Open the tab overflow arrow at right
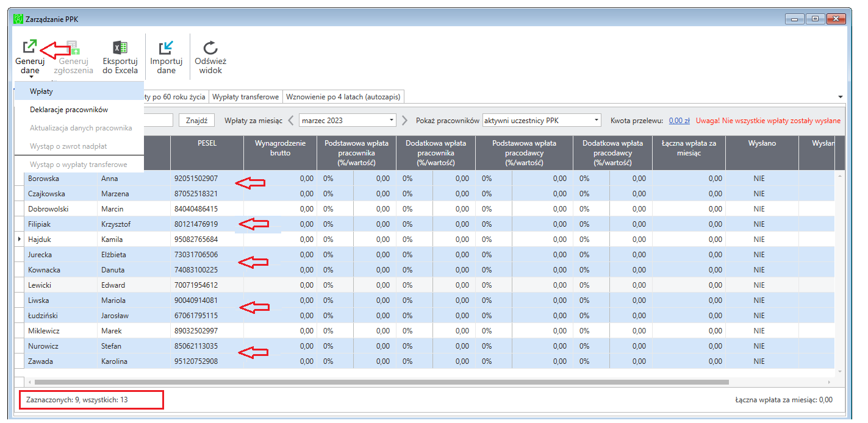This screenshot has height=423, width=868. [x=841, y=98]
